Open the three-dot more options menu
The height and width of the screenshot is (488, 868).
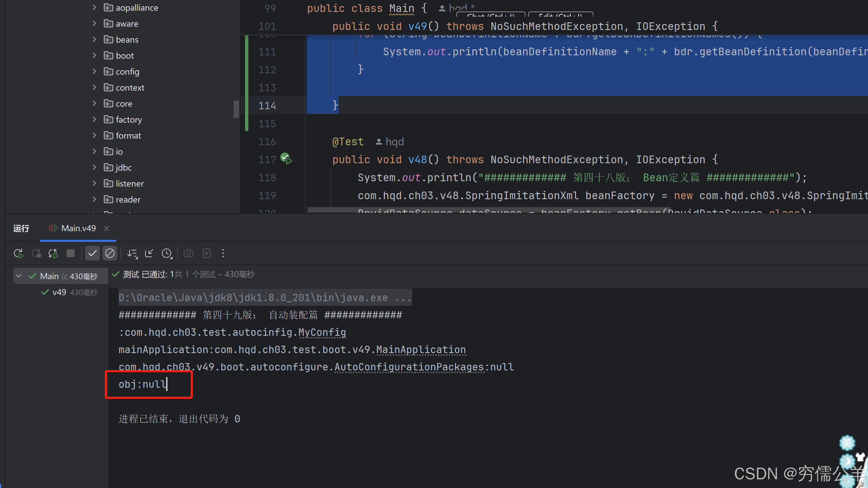click(x=223, y=253)
